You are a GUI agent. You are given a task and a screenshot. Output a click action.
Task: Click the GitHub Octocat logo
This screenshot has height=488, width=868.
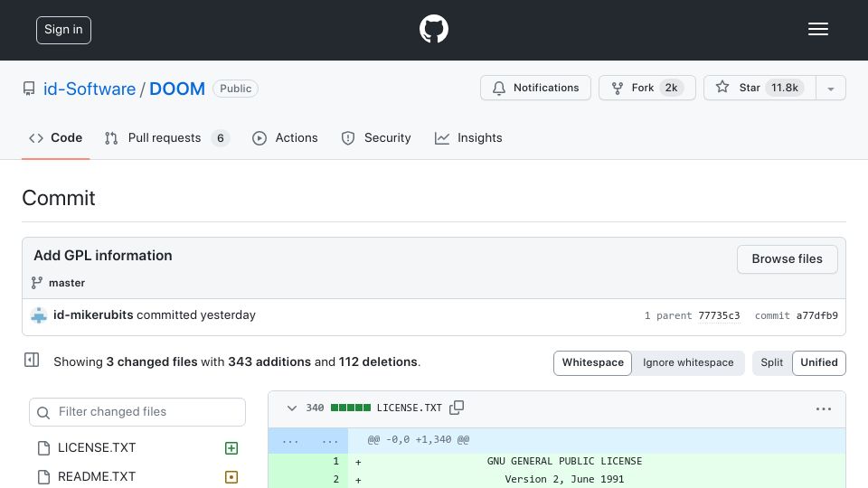433,29
